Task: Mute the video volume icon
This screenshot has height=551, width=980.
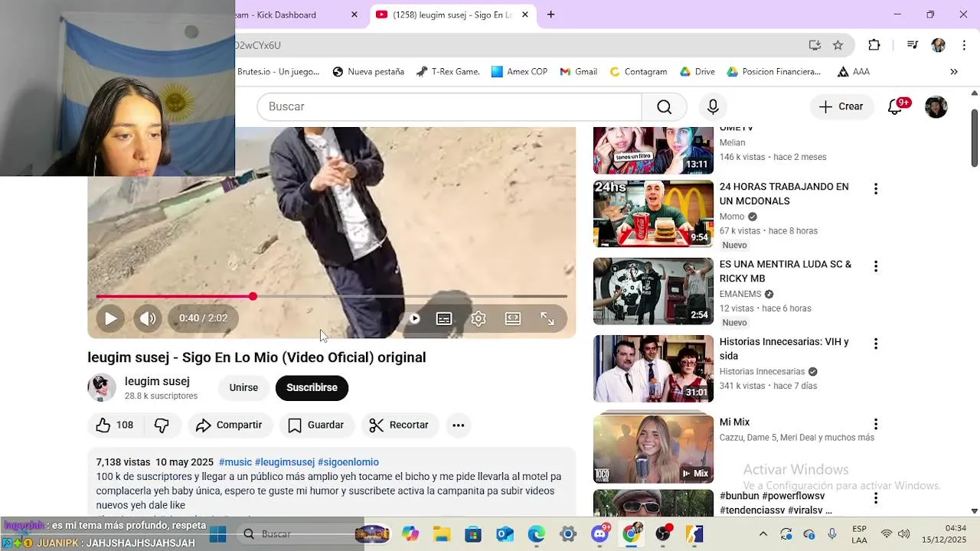Action: pos(148,318)
